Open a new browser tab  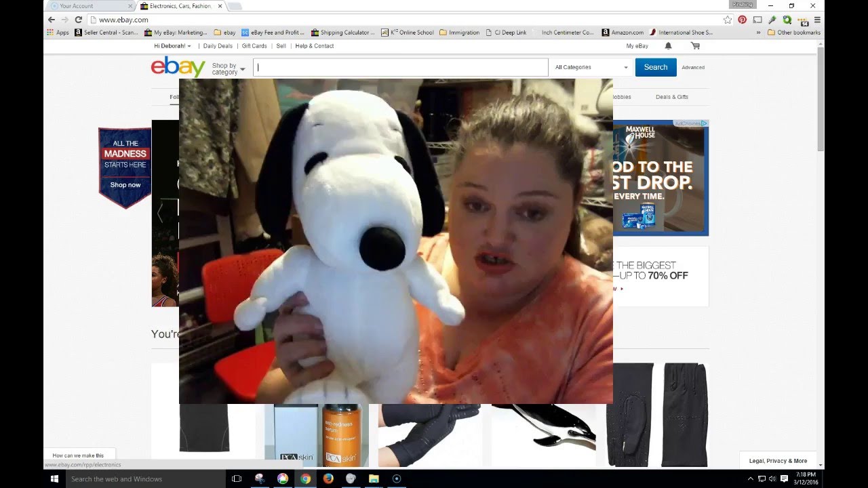(235, 6)
